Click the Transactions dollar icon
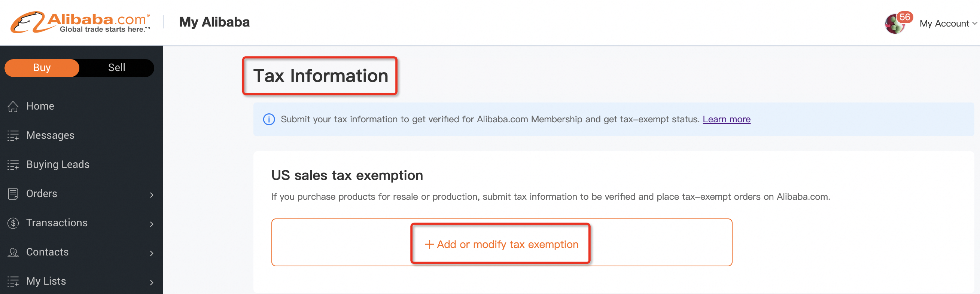Viewport: 980px width, 294px height. 13,223
